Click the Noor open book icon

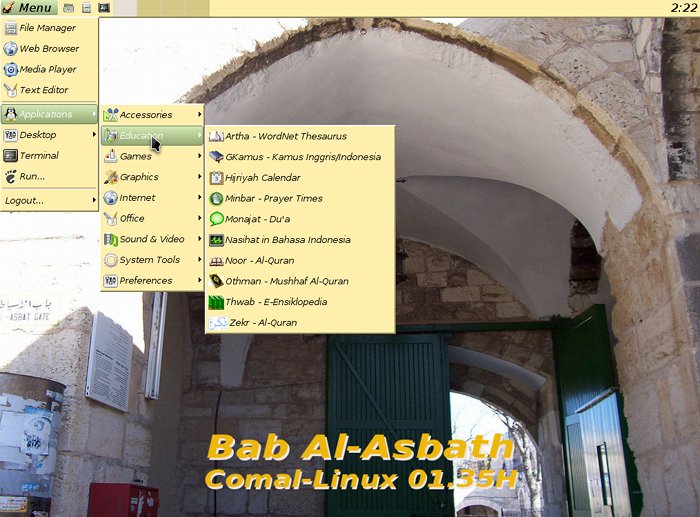[x=216, y=261]
